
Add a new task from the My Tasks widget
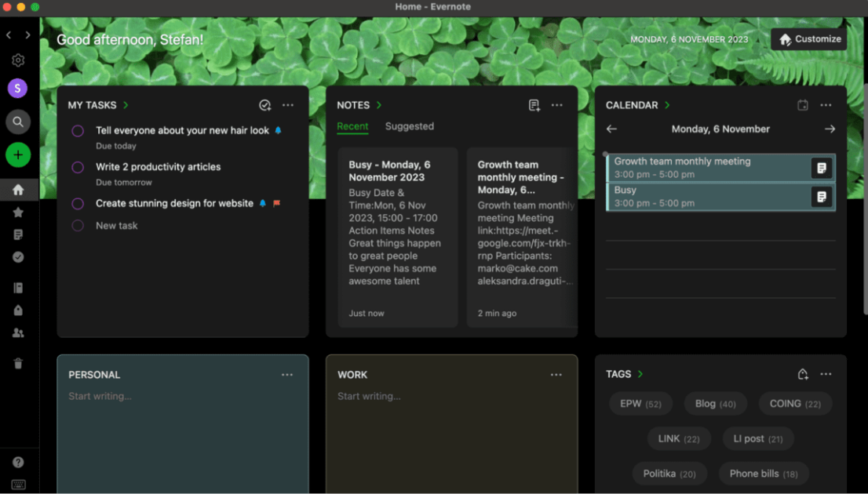coord(264,104)
